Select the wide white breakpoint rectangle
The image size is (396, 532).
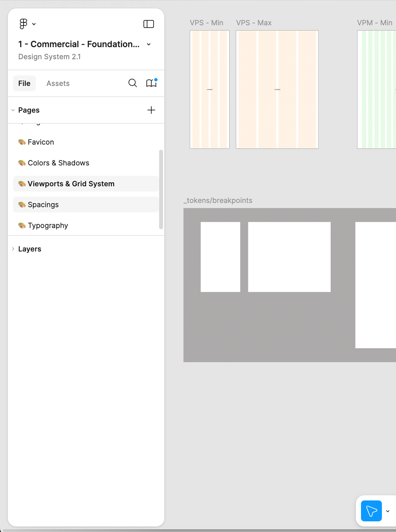tap(289, 257)
